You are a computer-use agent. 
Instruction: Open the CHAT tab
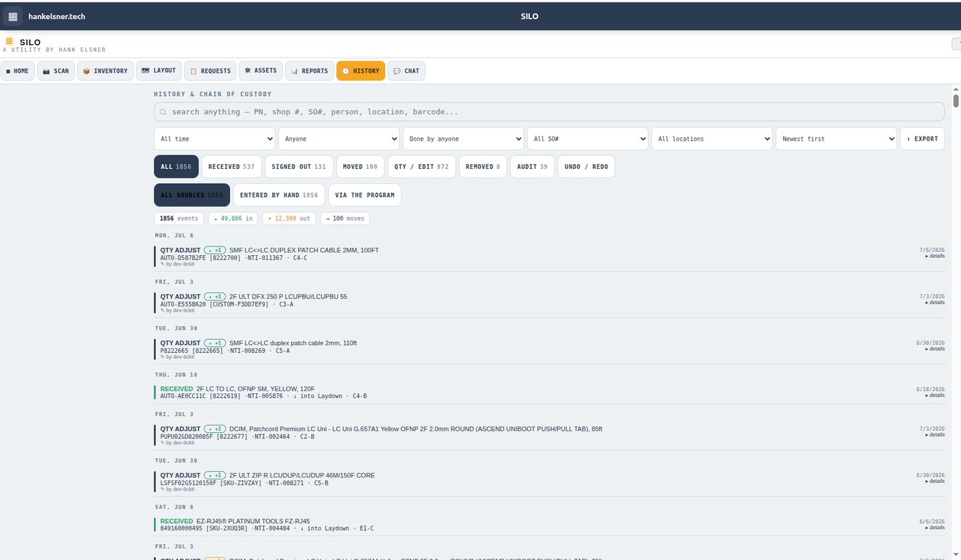pos(406,71)
